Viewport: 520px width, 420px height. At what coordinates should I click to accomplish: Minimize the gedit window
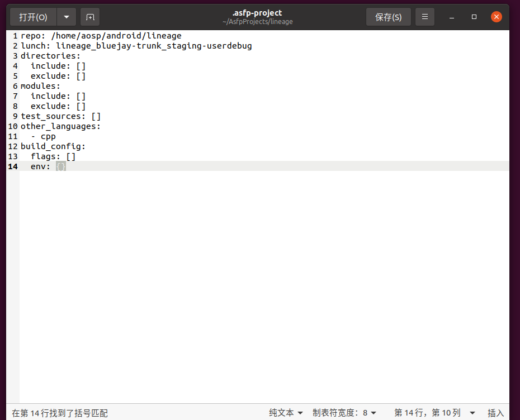pos(451,17)
